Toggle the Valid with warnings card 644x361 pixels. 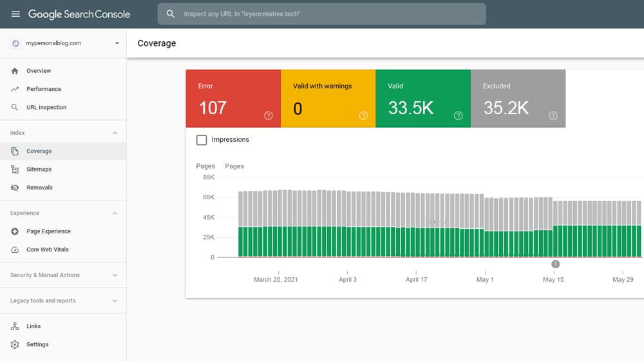[x=328, y=98]
